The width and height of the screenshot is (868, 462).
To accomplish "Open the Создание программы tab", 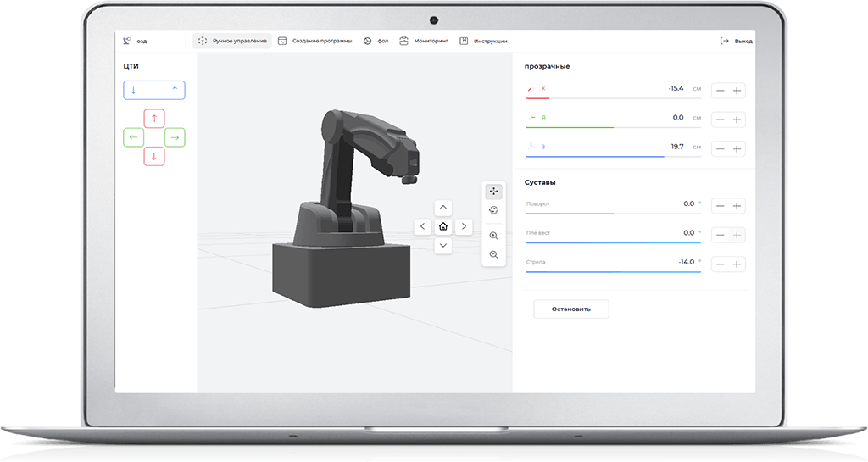I will 314,41.
